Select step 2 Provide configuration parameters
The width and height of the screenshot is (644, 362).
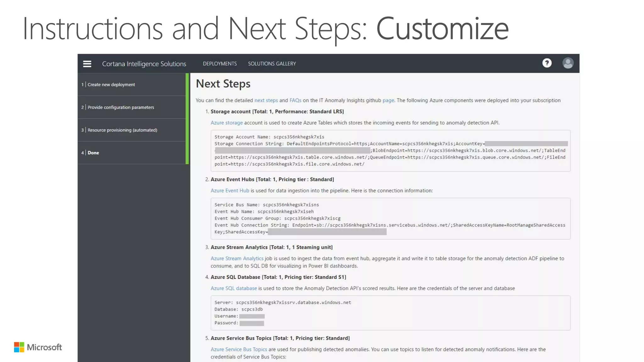(x=121, y=107)
